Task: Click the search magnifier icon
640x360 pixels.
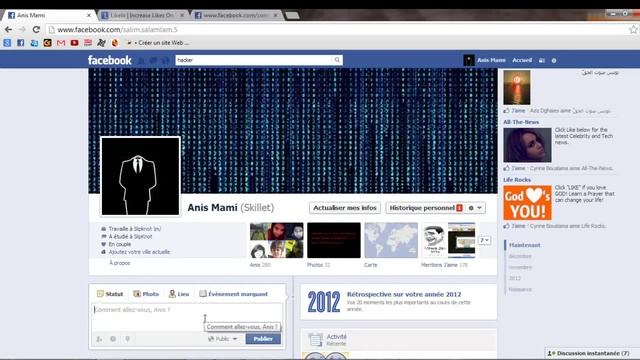Action: (337, 60)
